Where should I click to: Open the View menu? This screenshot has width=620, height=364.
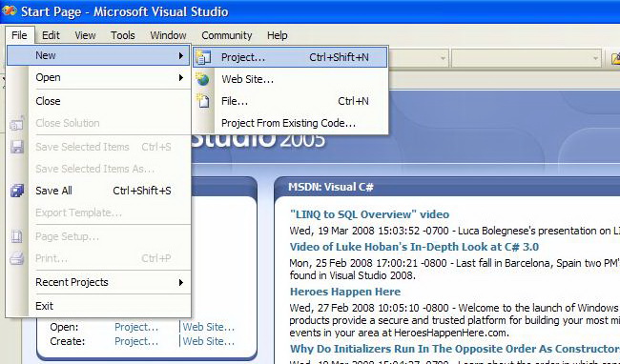85,35
